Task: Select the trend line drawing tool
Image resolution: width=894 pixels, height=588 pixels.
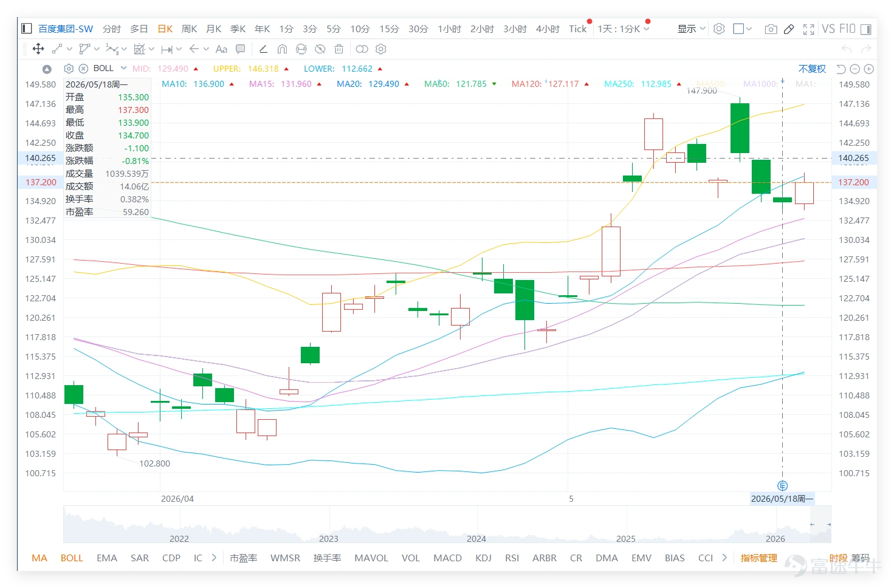Action: pyautogui.click(x=57, y=49)
